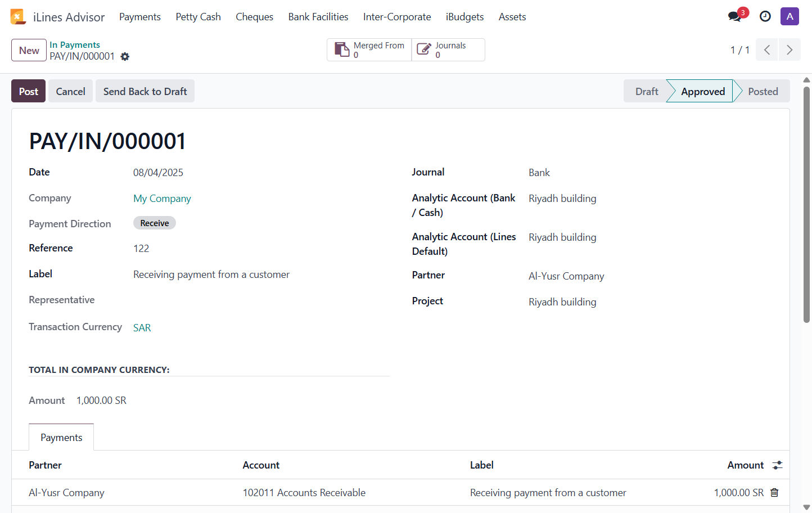812x513 pixels.
Task: Click the Receive payment direction badge
Action: tap(155, 223)
